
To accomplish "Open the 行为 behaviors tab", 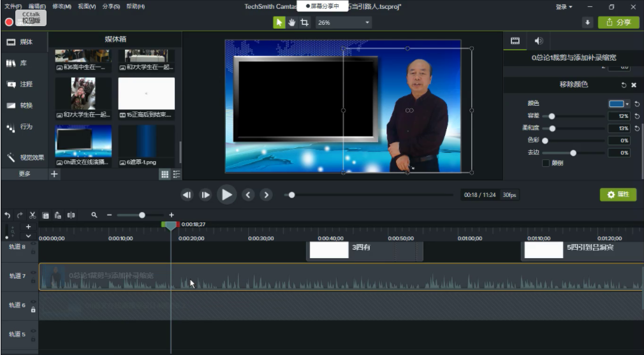I will click(25, 127).
